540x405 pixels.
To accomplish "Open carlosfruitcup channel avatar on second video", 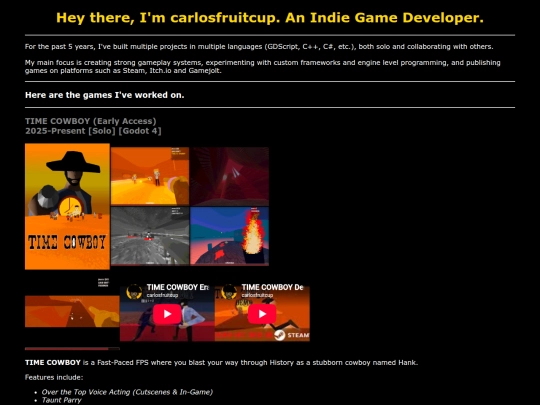I will click(229, 292).
